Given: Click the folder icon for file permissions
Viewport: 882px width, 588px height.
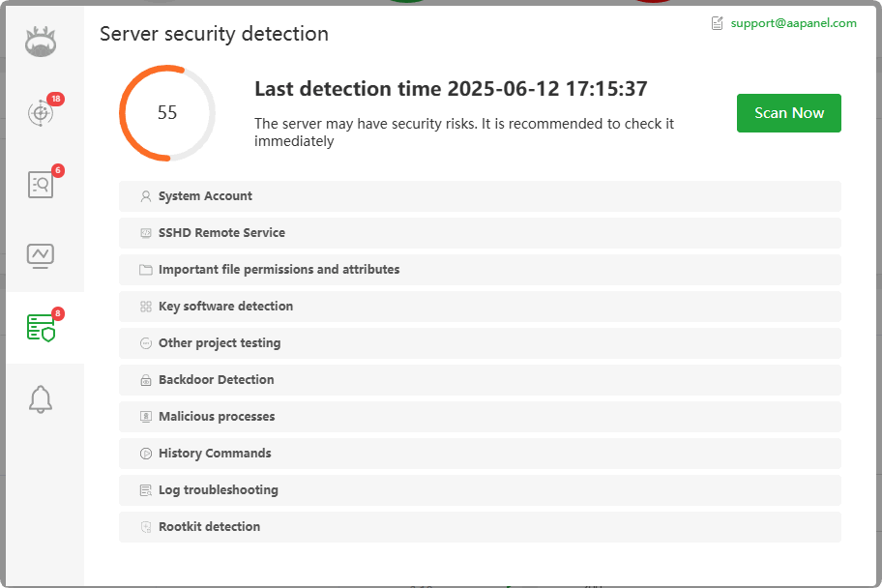Looking at the screenshot, I should point(146,270).
